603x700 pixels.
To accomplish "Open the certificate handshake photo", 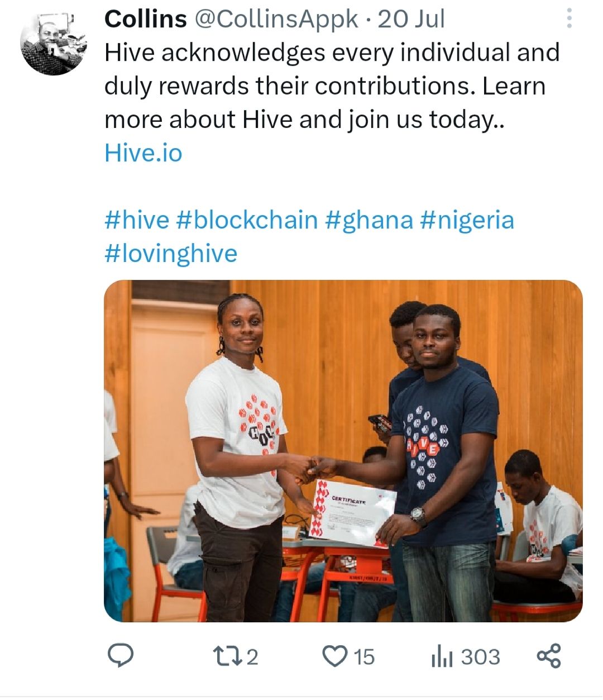I will click(x=343, y=451).
